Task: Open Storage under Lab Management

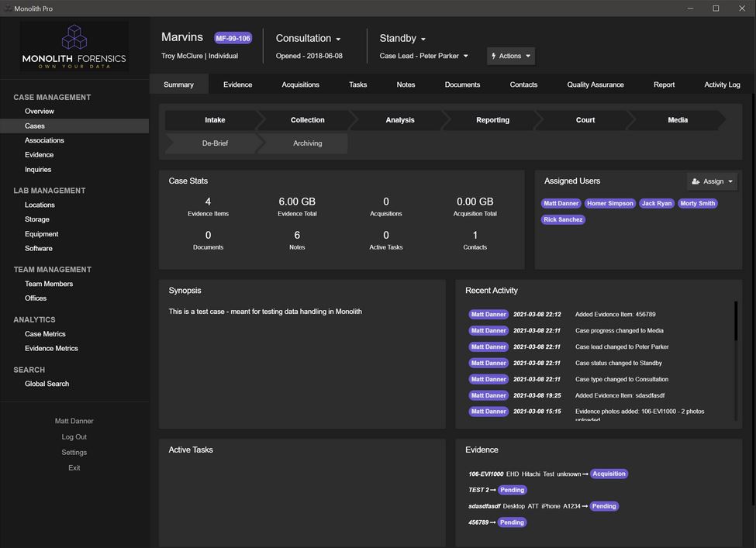Action: pyautogui.click(x=37, y=219)
